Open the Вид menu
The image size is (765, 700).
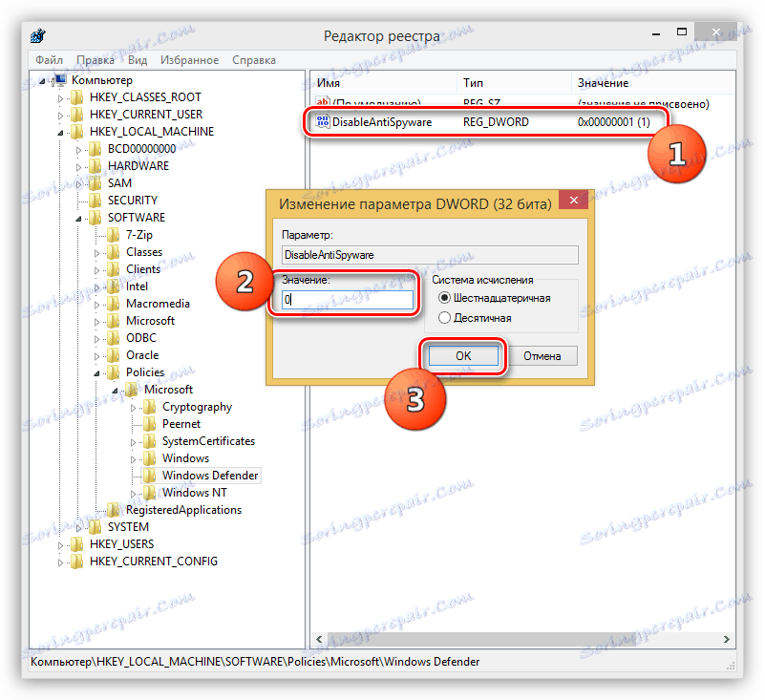(138, 60)
